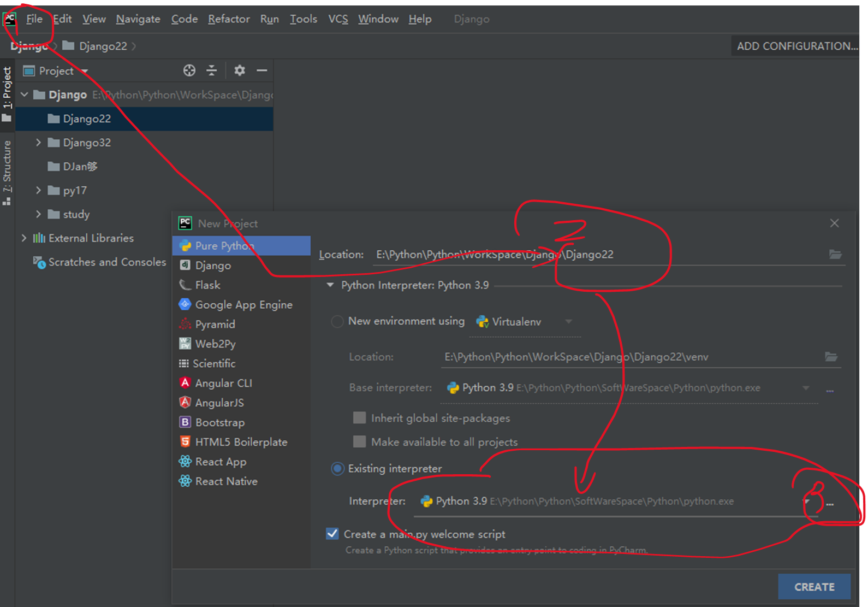868x607 pixels.
Task: Select Django project type in New Project list
Action: 241,266
